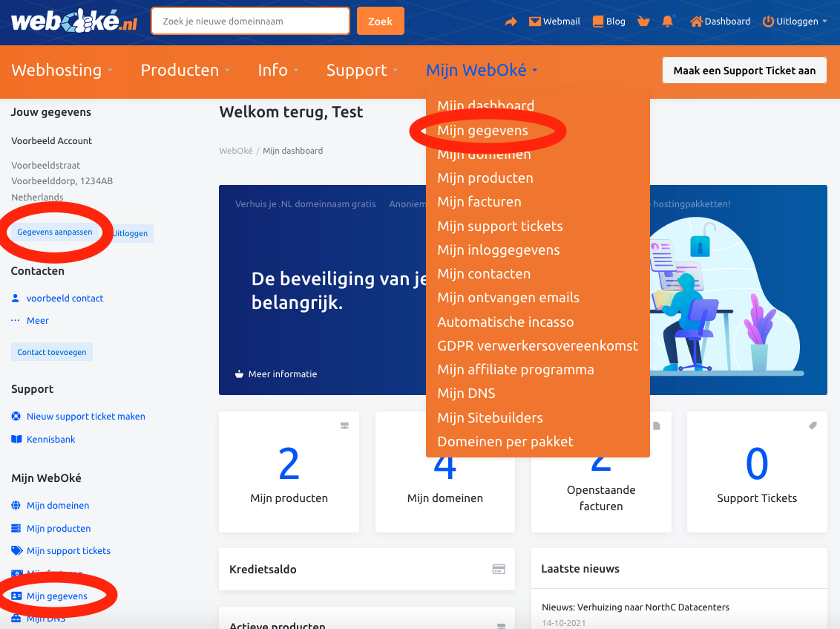The image size is (840, 629).
Task: Open the sidebar Mijn gegevens link
Action: [x=57, y=596]
